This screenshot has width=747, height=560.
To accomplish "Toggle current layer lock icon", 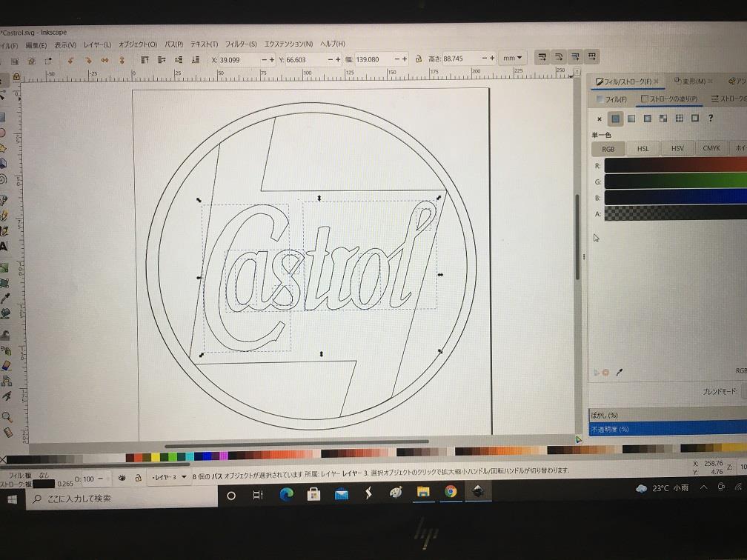I will point(138,478).
